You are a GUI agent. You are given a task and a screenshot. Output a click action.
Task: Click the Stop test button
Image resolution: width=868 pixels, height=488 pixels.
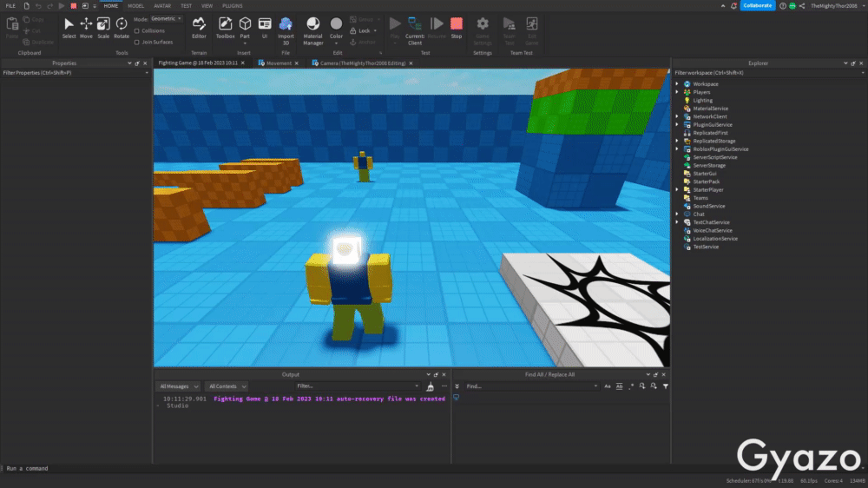pyautogui.click(x=457, y=28)
